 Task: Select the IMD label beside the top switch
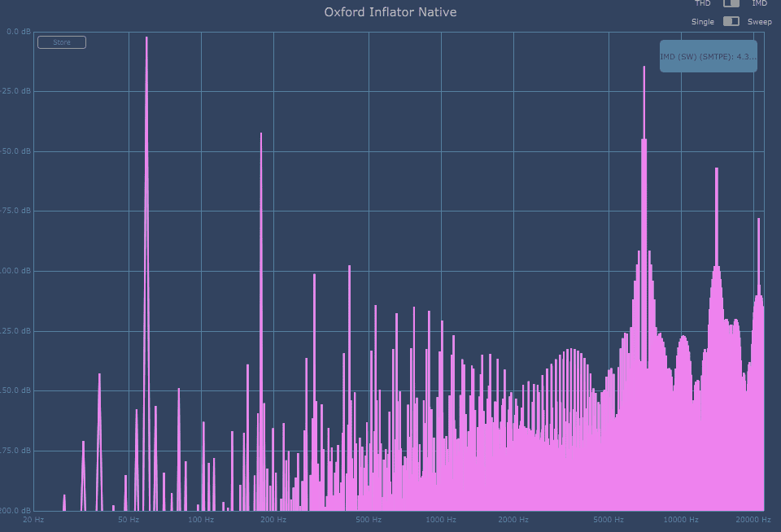tap(760, 3)
